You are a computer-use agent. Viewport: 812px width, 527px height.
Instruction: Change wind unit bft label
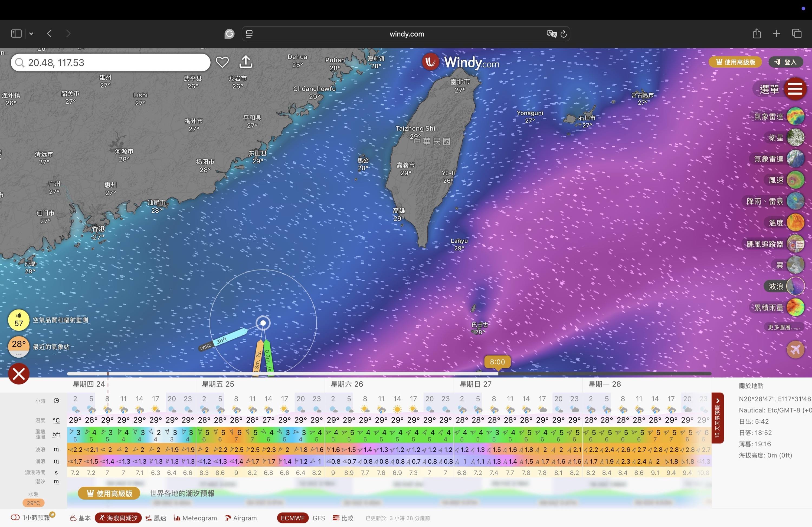[x=56, y=434]
